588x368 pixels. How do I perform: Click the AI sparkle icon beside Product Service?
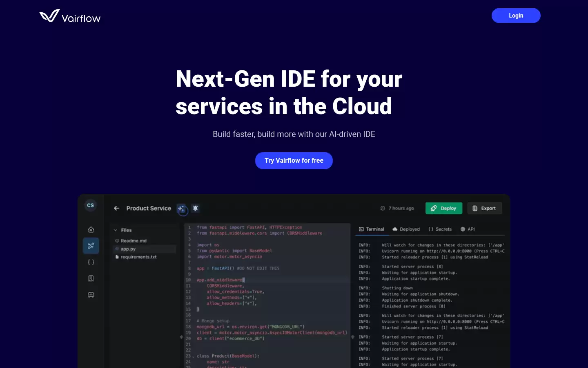(182, 209)
